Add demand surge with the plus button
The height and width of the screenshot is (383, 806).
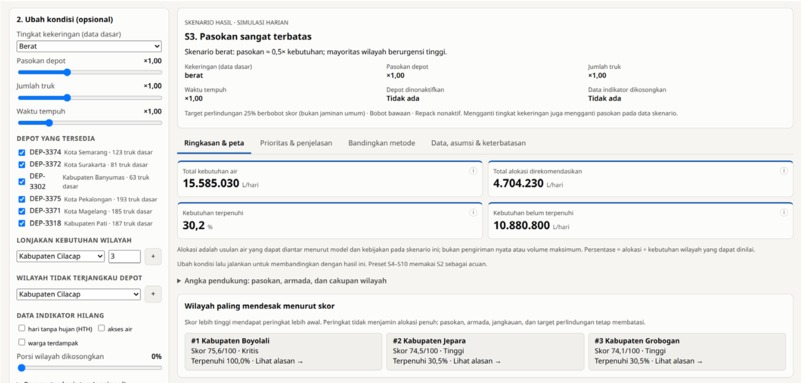(x=153, y=257)
